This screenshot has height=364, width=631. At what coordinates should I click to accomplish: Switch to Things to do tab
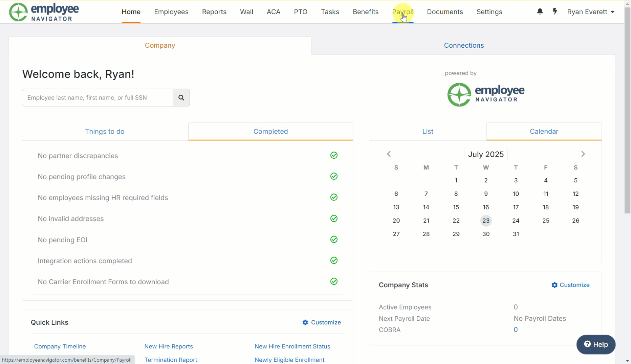coord(105,131)
